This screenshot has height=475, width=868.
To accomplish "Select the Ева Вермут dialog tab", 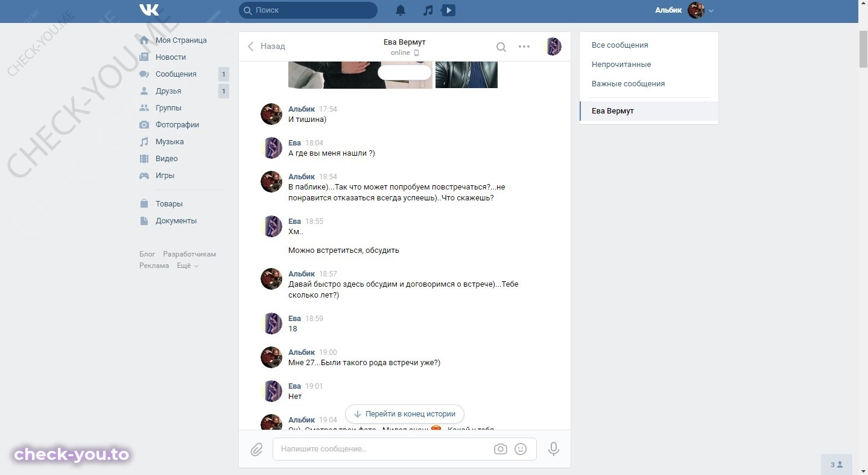I will point(649,111).
